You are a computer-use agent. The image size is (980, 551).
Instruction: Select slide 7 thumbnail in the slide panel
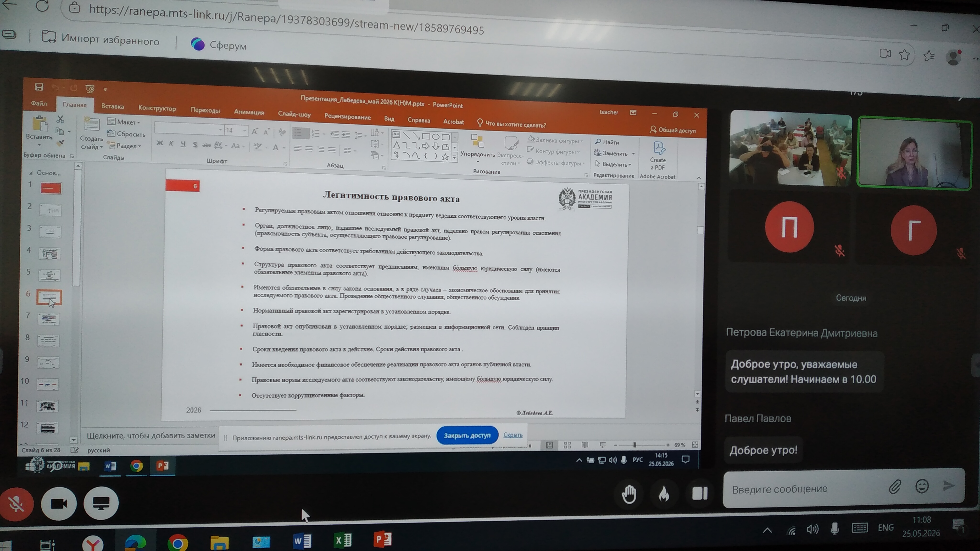coord(49,319)
